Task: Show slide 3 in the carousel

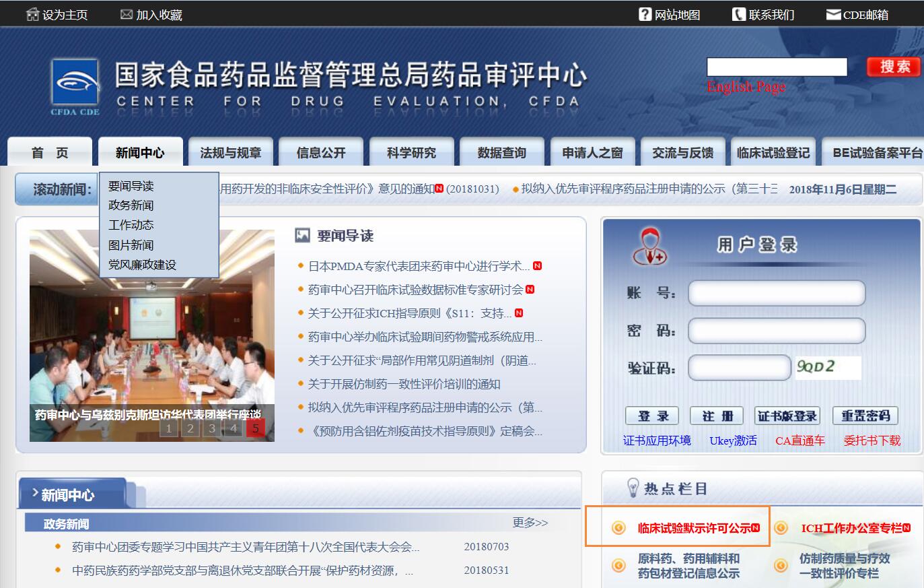Action: (212, 428)
